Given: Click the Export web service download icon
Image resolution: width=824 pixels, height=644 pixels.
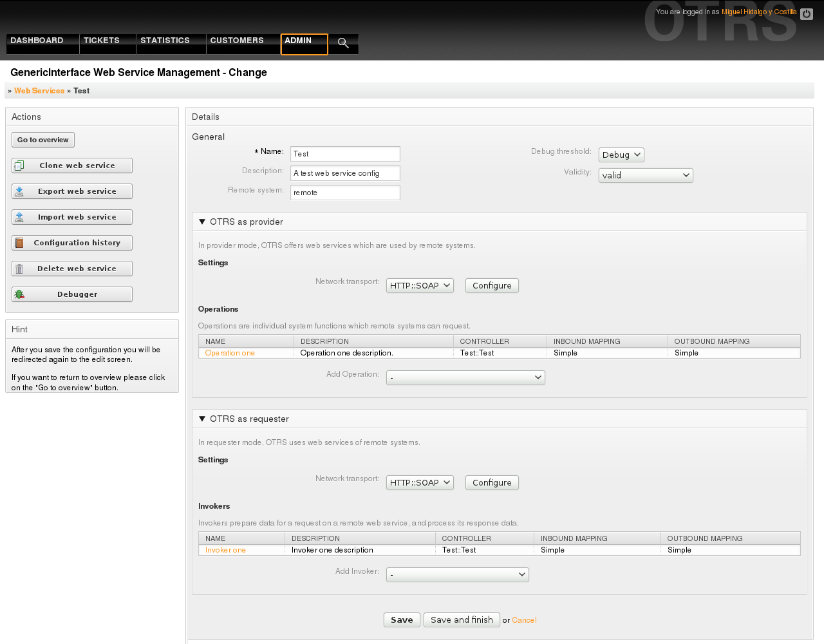Looking at the screenshot, I should 19,191.
